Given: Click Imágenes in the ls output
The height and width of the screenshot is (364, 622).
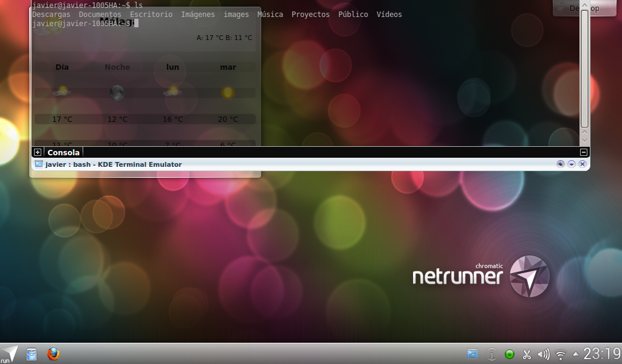Looking at the screenshot, I should [198, 15].
